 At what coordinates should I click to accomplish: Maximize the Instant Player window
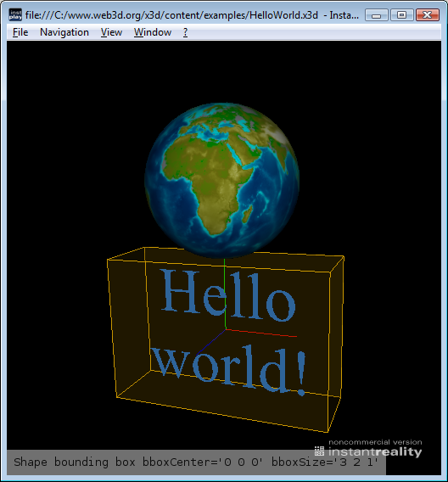pos(401,14)
